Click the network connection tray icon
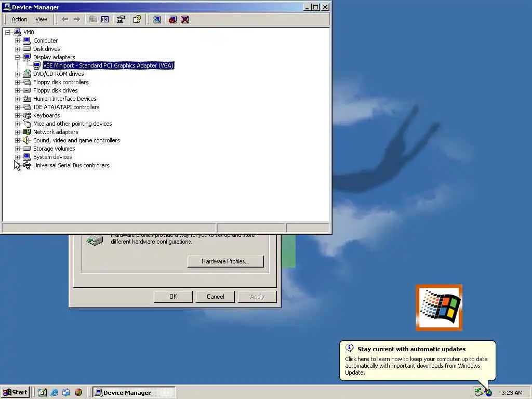 [x=478, y=392]
